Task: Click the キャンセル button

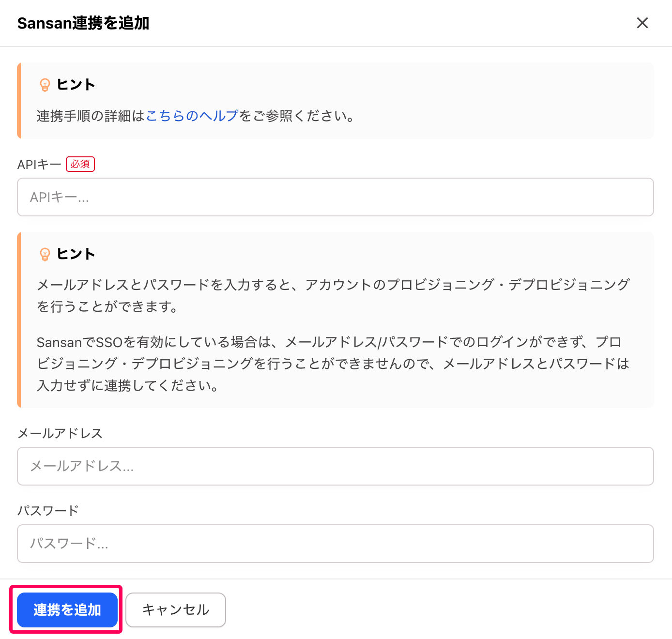Action: (176, 610)
